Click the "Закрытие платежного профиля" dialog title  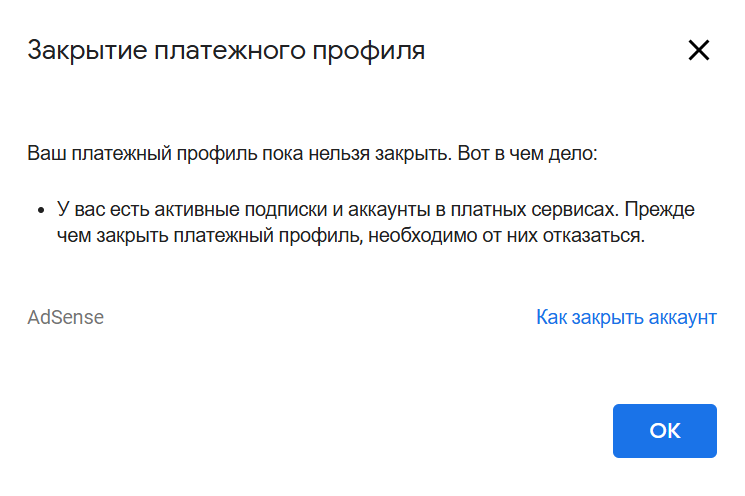[226, 51]
